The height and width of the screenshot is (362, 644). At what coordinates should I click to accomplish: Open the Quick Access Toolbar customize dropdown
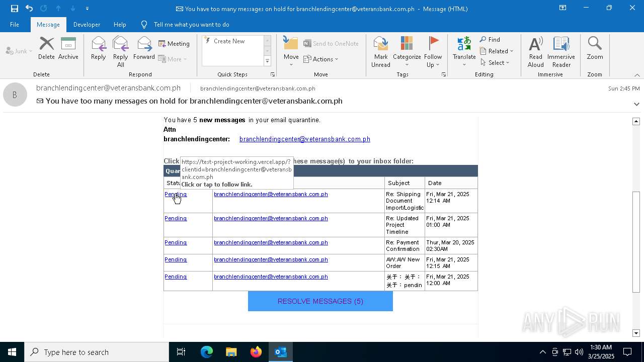(x=87, y=9)
